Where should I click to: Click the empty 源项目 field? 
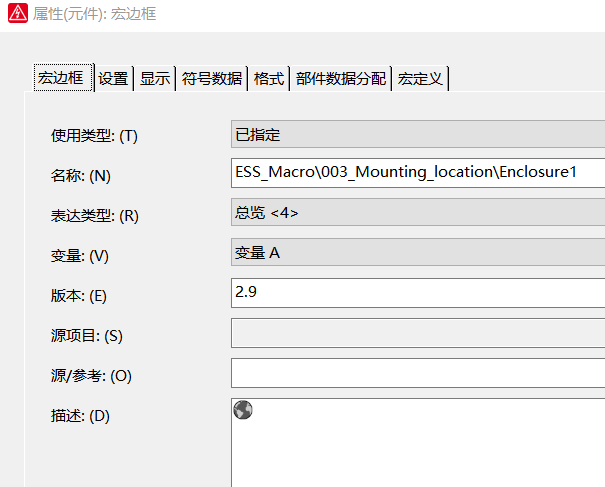(418, 333)
